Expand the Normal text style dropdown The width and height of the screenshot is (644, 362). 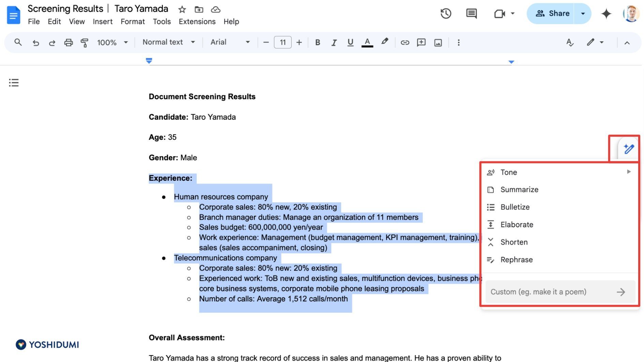pyautogui.click(x=169, y=42)
